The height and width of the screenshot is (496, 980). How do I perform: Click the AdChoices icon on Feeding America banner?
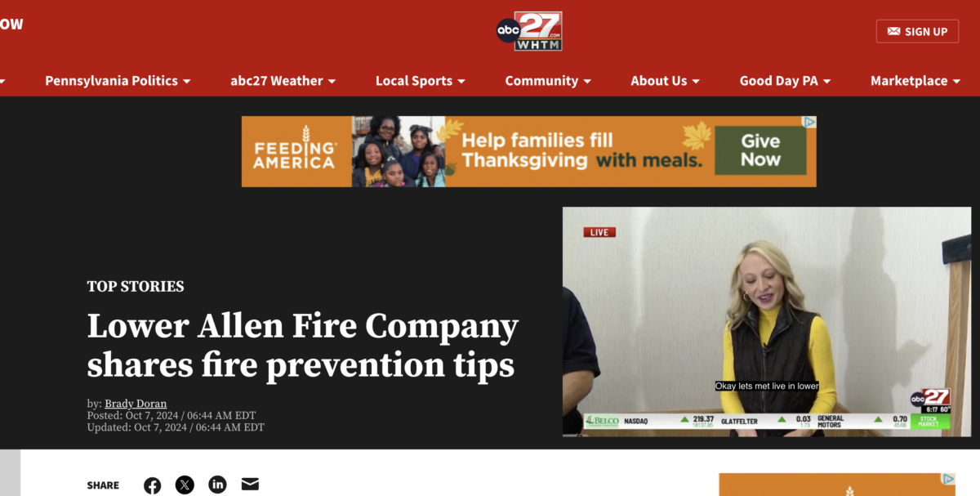(x=809, y=122)
